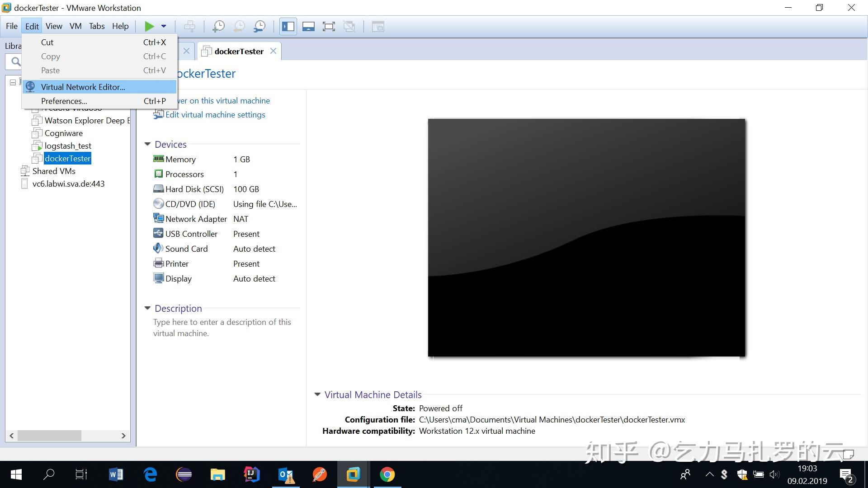
Task: Take a snapshot of this virtual machine
Action: [219, 27]
